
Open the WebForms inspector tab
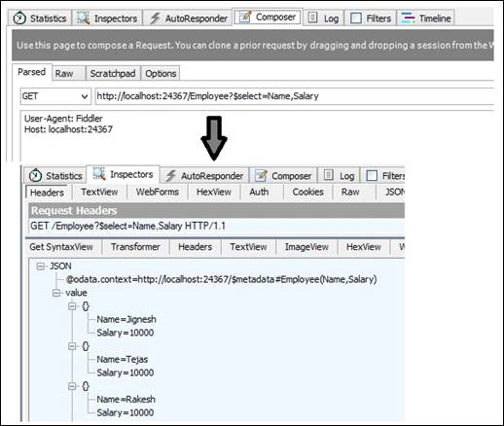click(158, 192)
